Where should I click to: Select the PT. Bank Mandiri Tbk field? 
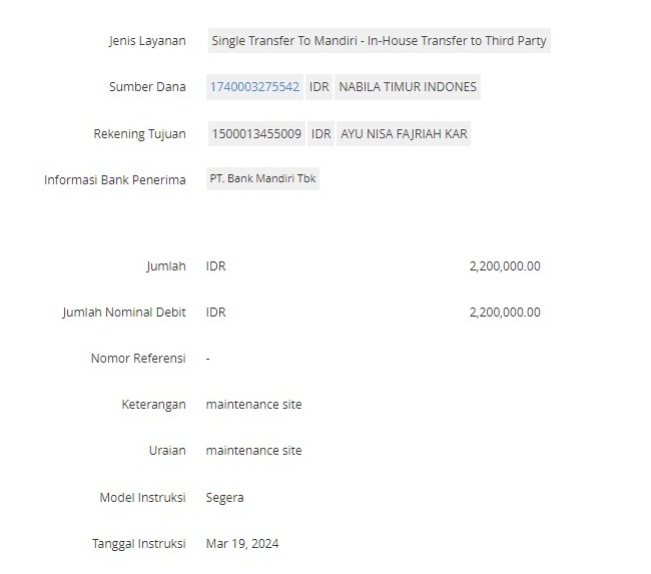pyautogui.click(x=263, y=178)
